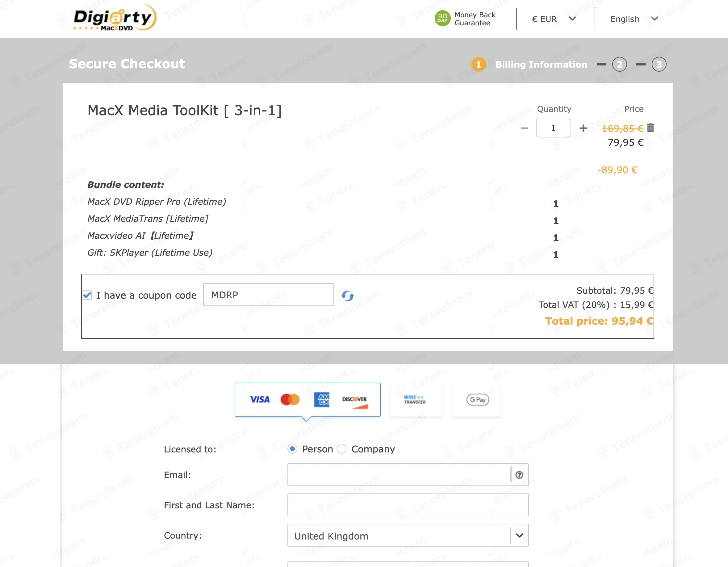Click step 1 Billing Information indicator
Screen dimensions: 728x567
529,64
